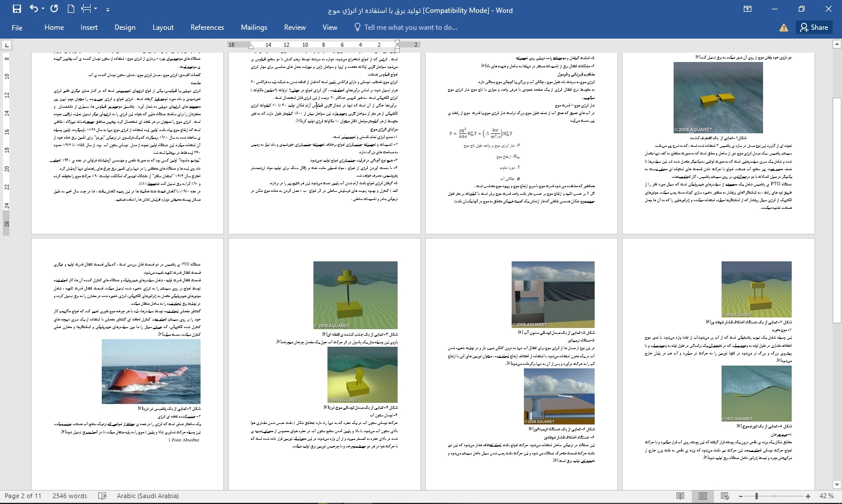Switch to Read Mode view
The height and width of the screenshot is (504, 842).
tap(681, 496)
